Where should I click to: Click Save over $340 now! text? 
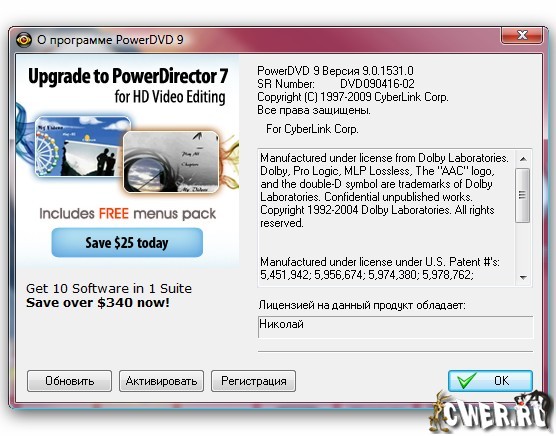coord(98,303)
